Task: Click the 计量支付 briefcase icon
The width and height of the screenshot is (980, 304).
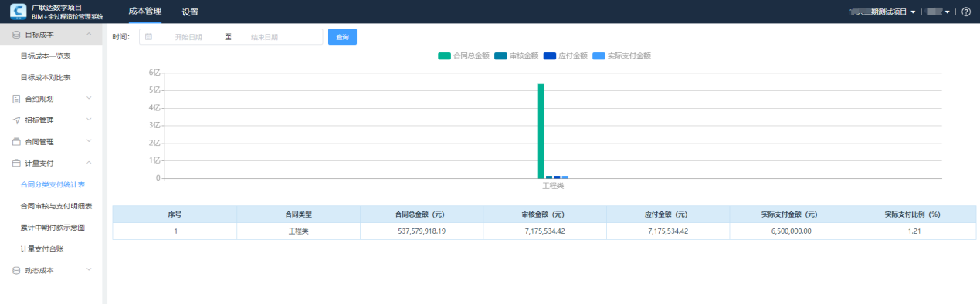Action: click(x=16, y=164)
